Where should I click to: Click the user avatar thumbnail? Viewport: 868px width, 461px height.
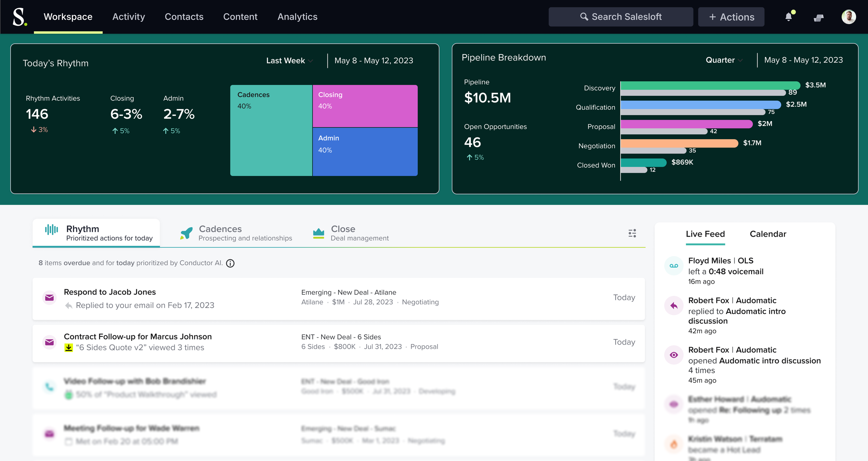pos(849,16)
